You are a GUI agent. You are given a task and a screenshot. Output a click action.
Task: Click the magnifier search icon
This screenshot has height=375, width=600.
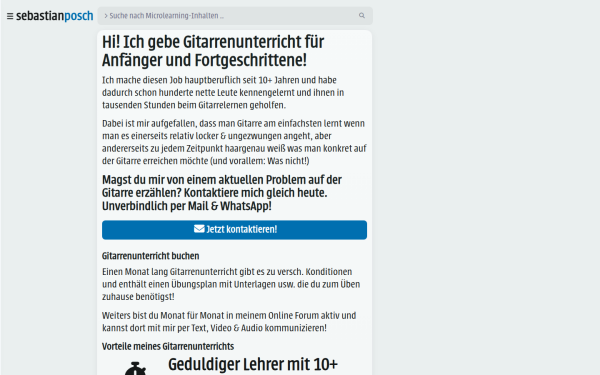click(x=362, y=16)
